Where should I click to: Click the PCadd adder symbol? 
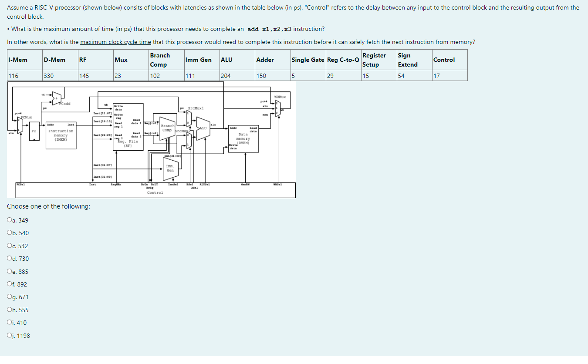tap(57, 99)
